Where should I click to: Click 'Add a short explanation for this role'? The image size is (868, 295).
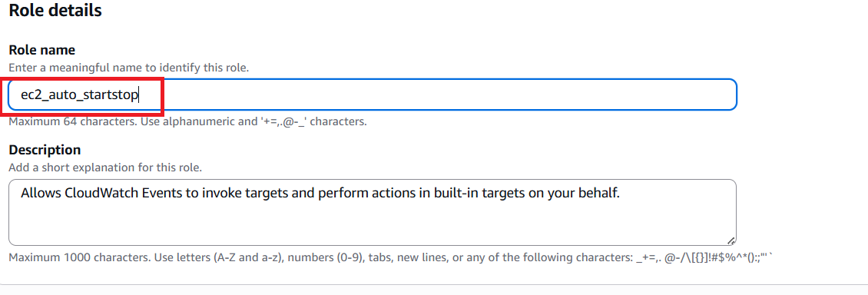point(105,167)
